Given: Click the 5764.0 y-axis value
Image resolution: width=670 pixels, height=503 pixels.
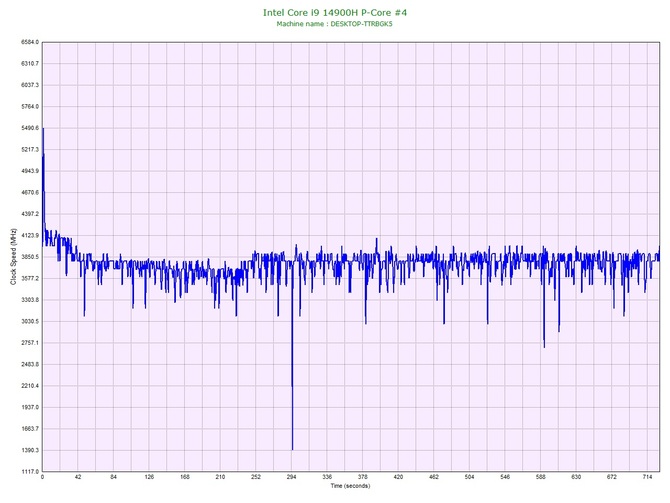Looking at the screenshot, I should pos(30,106).
